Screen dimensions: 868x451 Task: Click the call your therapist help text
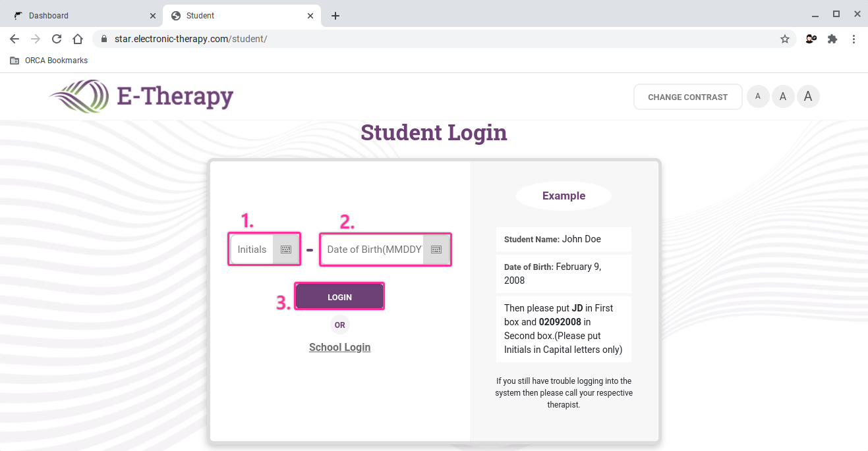coord(564,393)
